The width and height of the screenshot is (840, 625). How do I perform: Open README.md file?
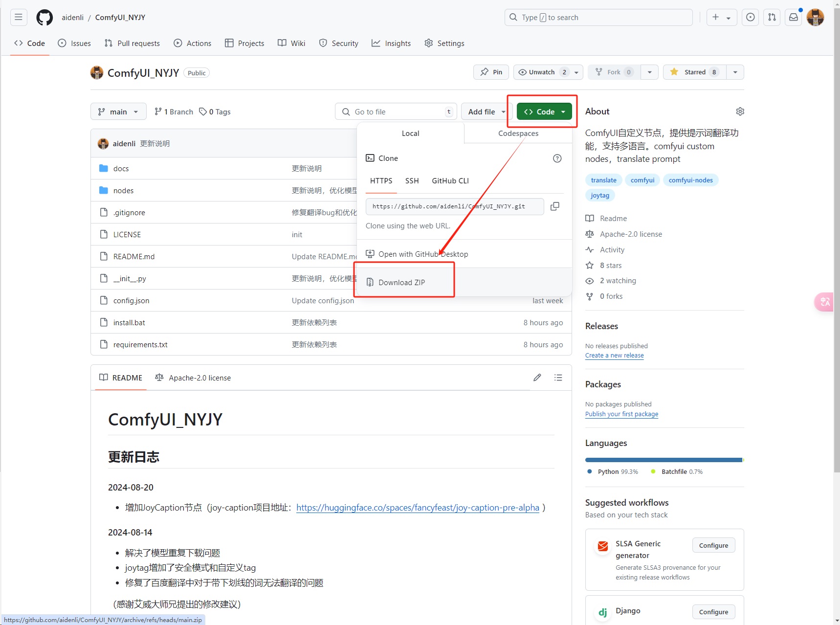pyautogui.click(x=134, y=257)
